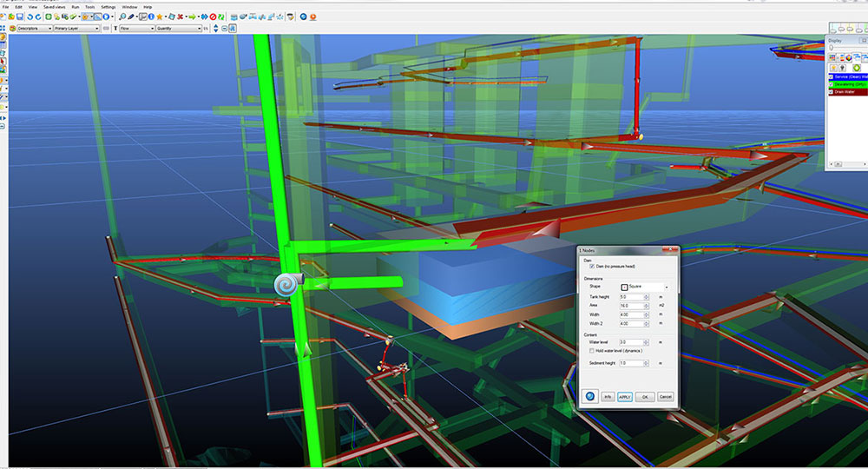Click the green refresh simulate icon
This screenshot has height=469, width=868.
(x=220, y=17)
